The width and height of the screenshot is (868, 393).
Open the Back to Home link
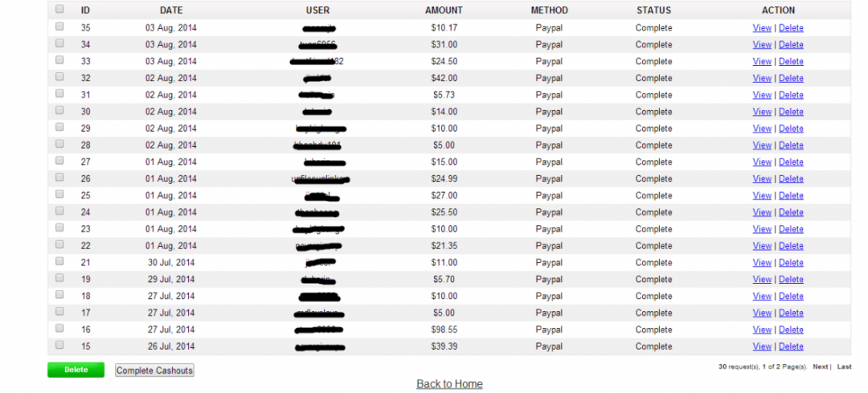tap(449, 384)
